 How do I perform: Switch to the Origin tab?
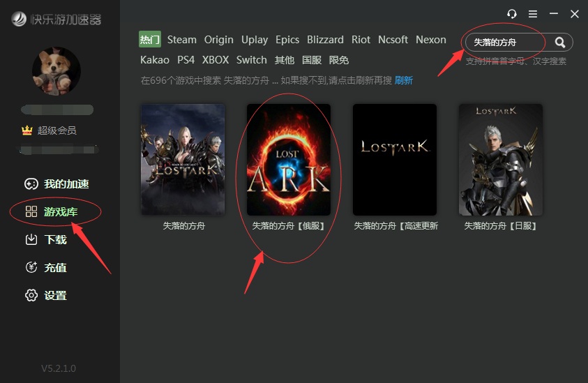pyautogui.click(x=218, y=40)
